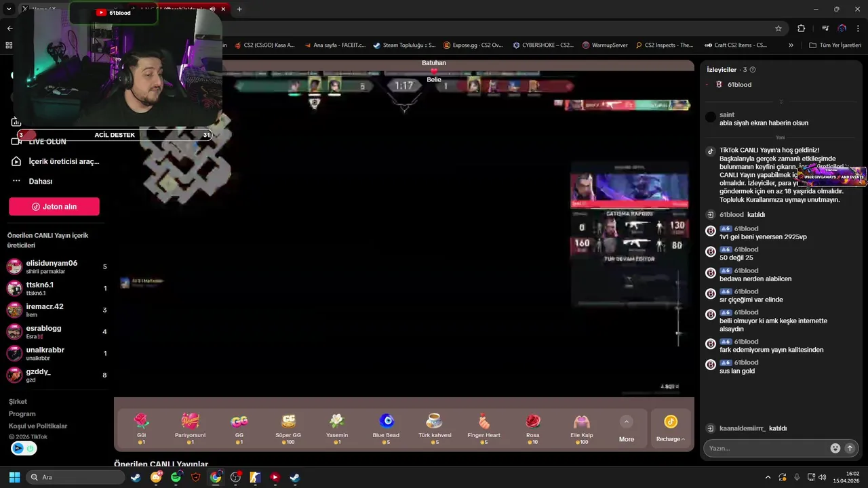This screenshot has width=868, height=488.
Task: Send the Parlıyorsun! gift
Action: (x=190, y=429)
